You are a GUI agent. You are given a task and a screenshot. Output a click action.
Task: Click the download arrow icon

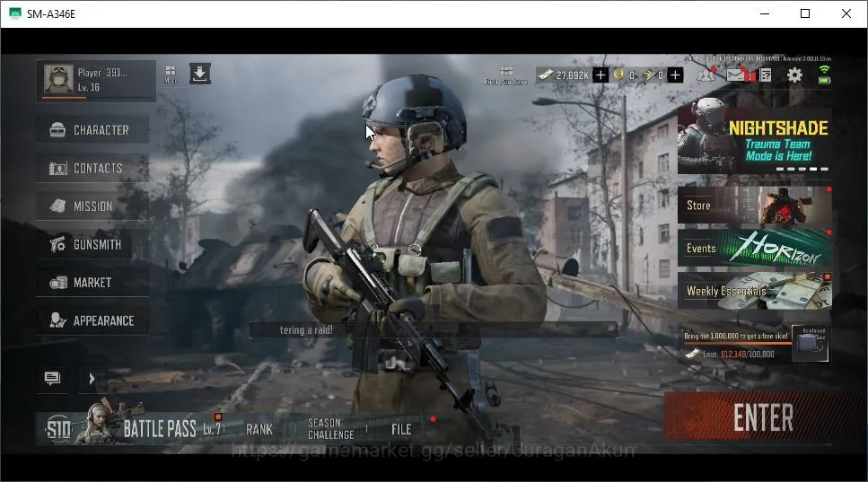pos(200,73)
